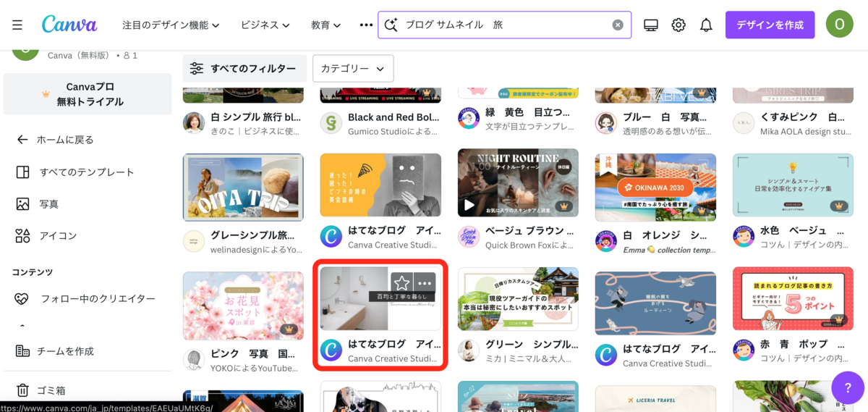Image resolution: width=868 pixels, height=412 pixels.
Task: Click くすみピンク template title
Action: 802,117
